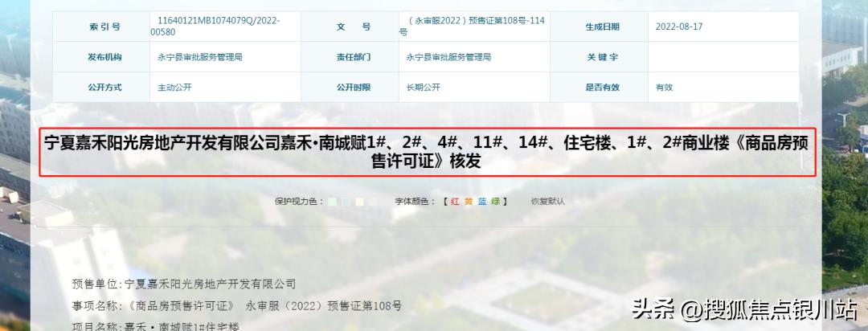Click the generation date 2022-08-17
Viewport: 868px width, 331px height.
point(679,26)
